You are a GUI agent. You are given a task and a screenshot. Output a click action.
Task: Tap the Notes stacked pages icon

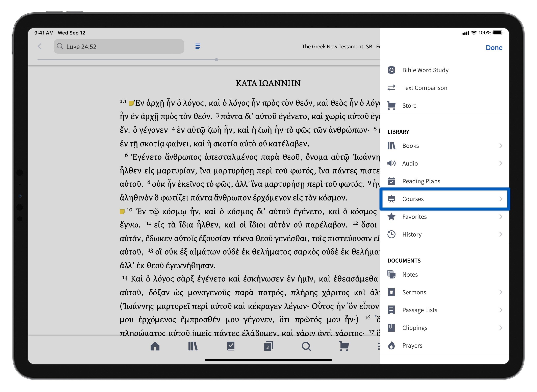tap(391, 275)
